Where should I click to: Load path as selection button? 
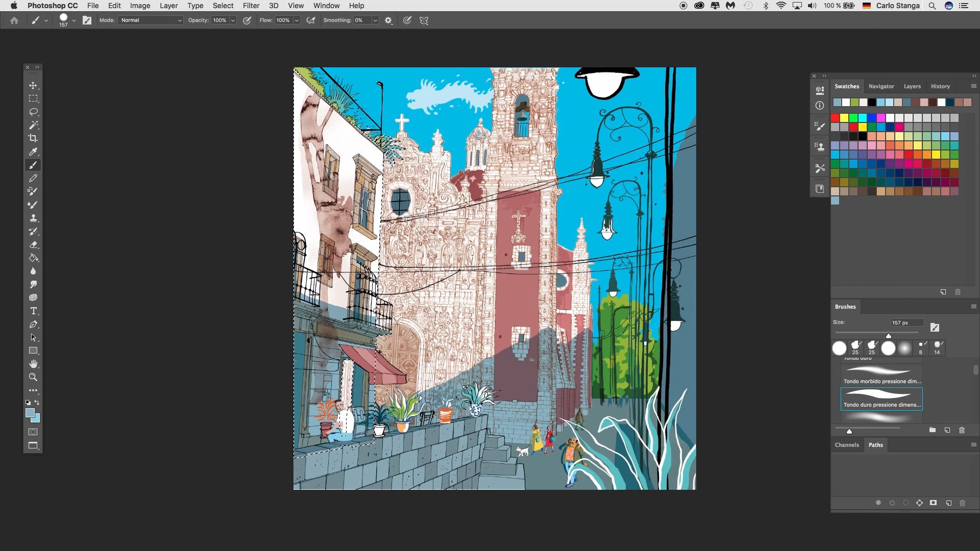906,503
